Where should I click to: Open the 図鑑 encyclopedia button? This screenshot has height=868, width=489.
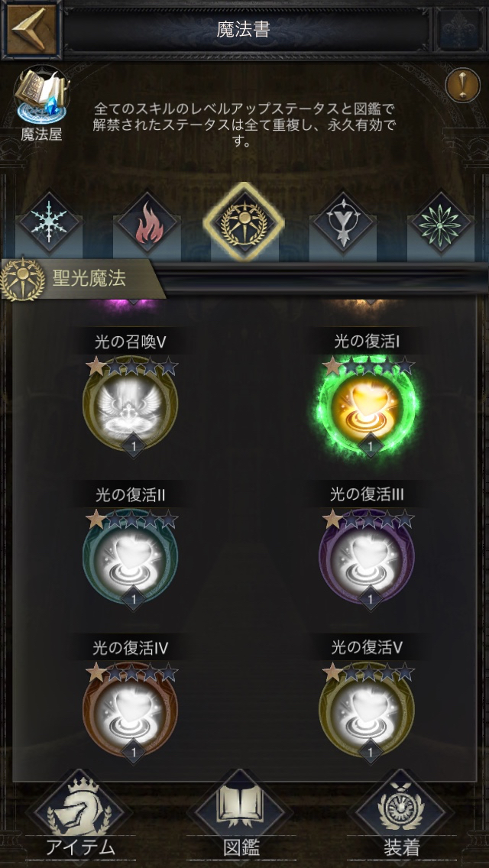(x=242, y=817)
